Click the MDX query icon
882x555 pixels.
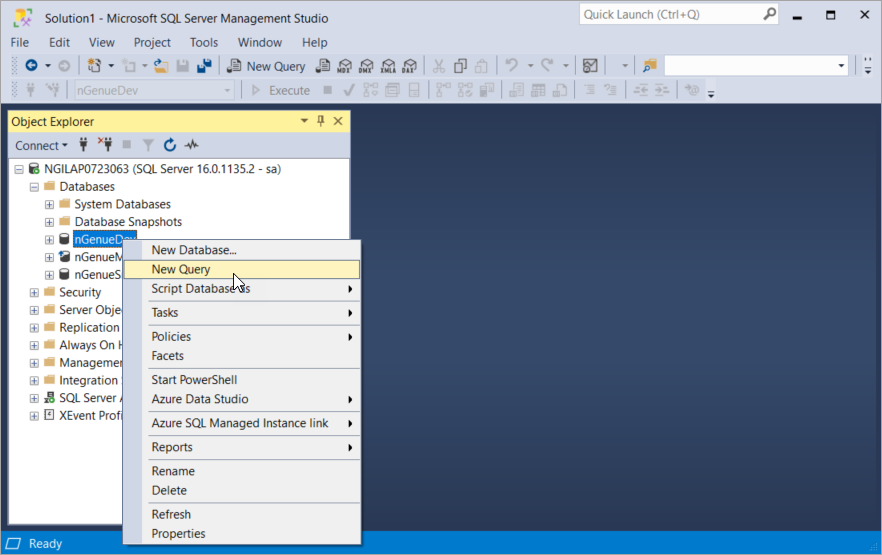click(344, 66)
